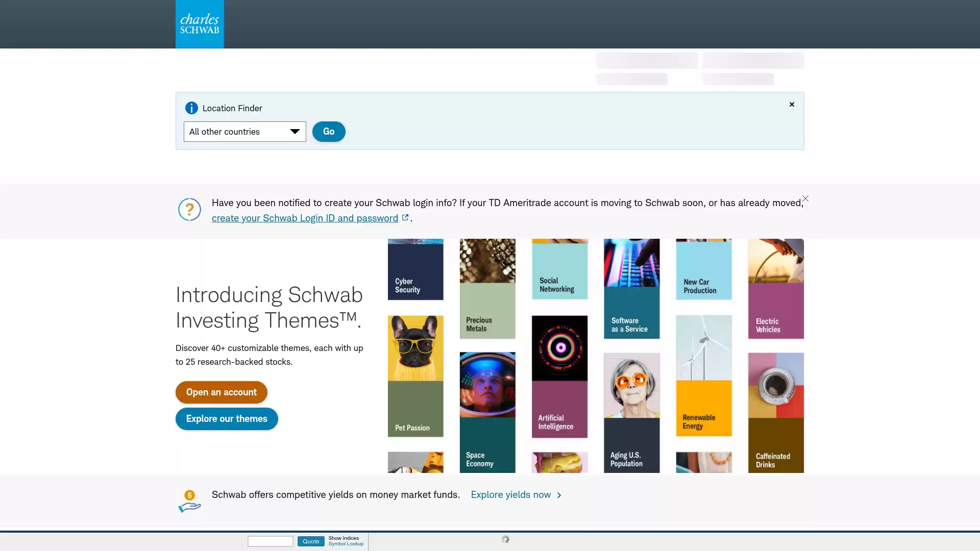This screenshot has height=551, width=980.
Task: Choose the Renewable Energy theme card
Action: 703,376
